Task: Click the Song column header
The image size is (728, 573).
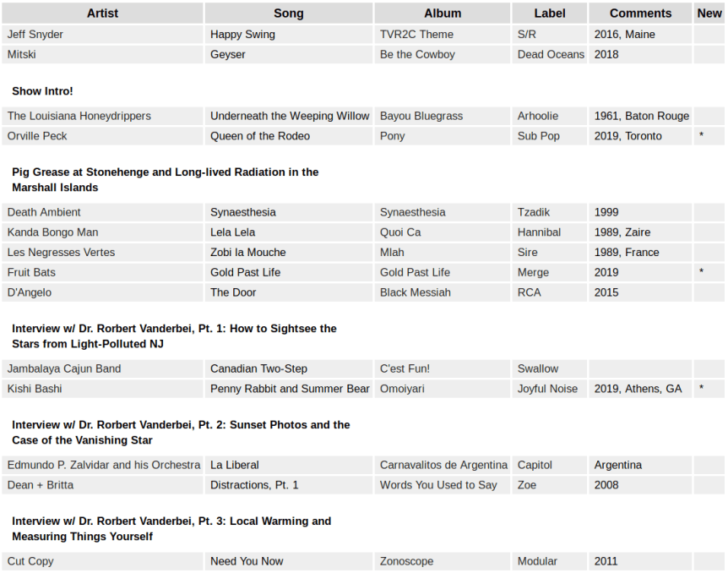Action: point(288,14)
